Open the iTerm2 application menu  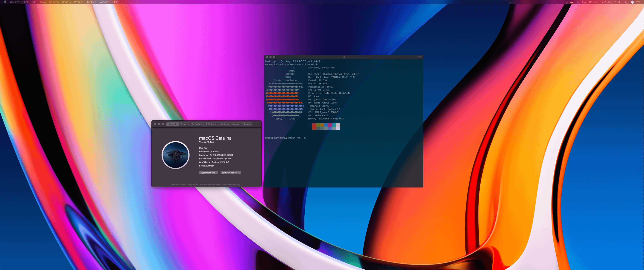(14, 2)
